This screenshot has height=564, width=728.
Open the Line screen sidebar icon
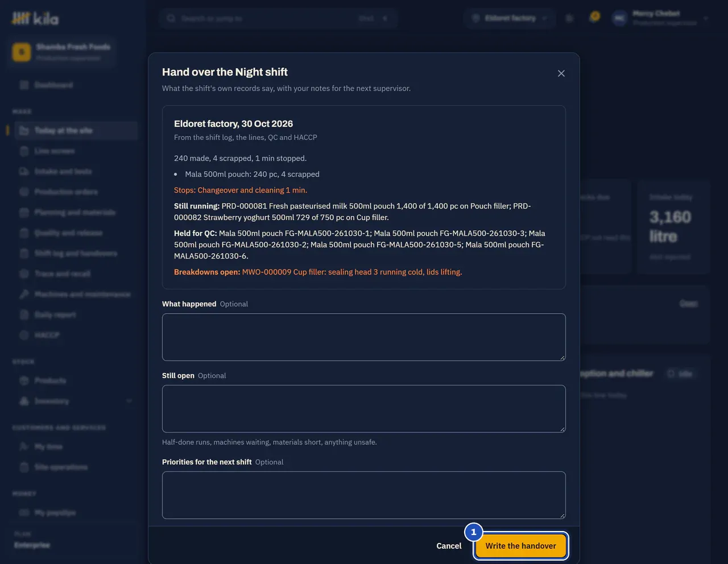pos(24,151)
